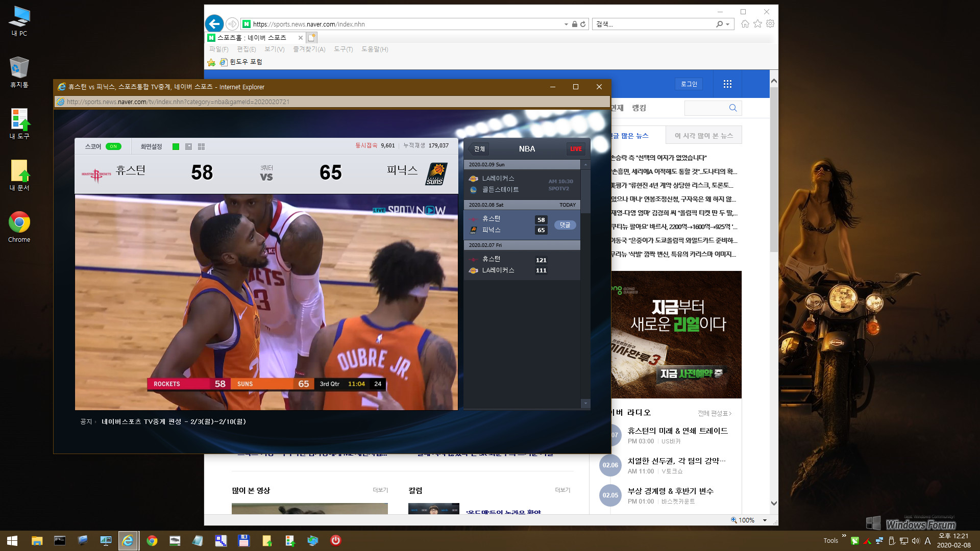980x551 pixels.
Task: Launch Command Prompt from the taskbar
Action: [x=60, y=540]
